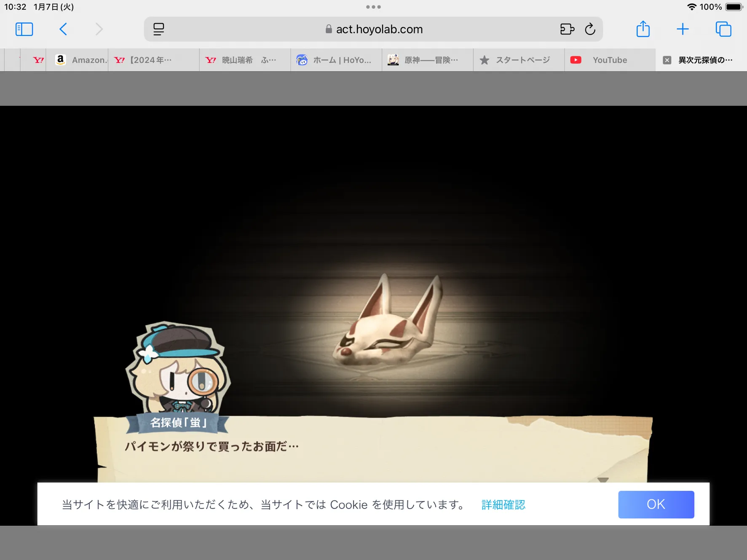This screenshot has width=747, height=560.
Task: Tap the three-dot multitasking menu
Action: [x=373, y=7]
